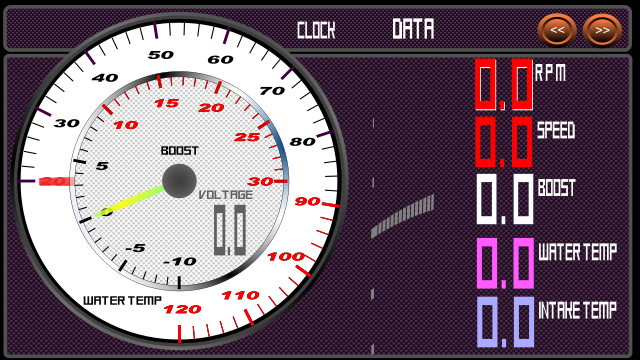Click the VOLTAGE digital display inside gauge

pyautogui.click(x=230, y=231)
